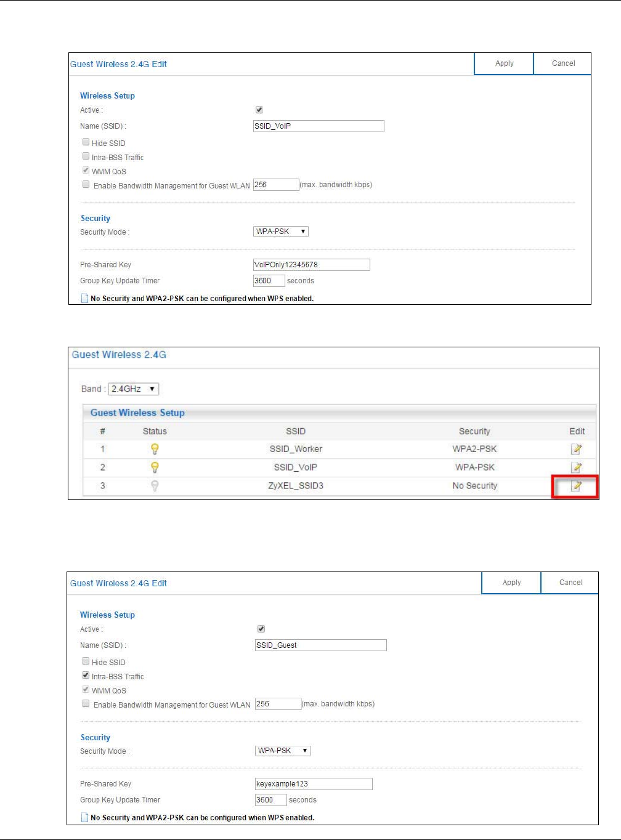This screenshot has width=621, height=840.
Task: Click Apply in SSID_Guest edit panel
Action: [511, 583]
